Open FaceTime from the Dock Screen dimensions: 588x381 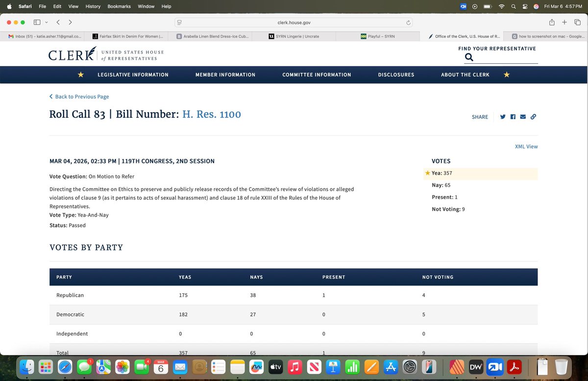pos(141,366)
